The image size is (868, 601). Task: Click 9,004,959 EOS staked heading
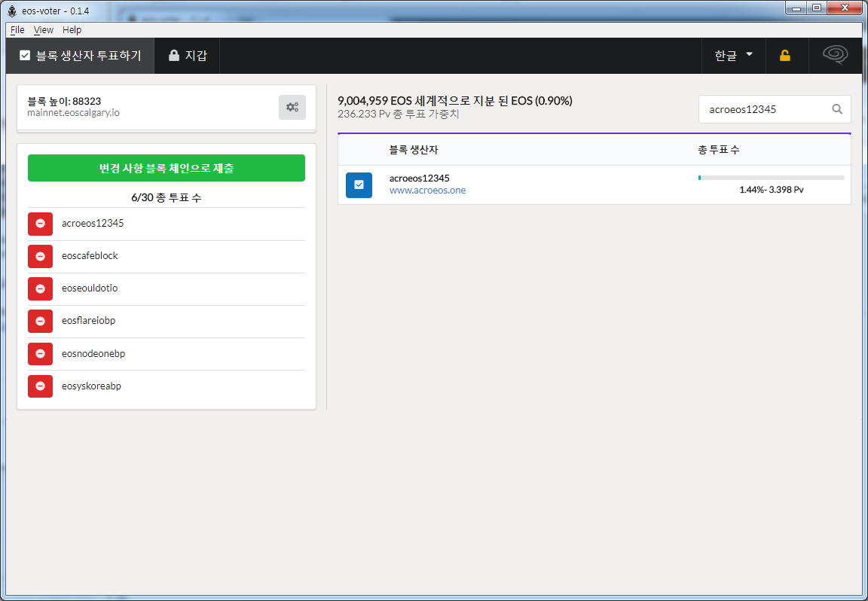(455, 101)
